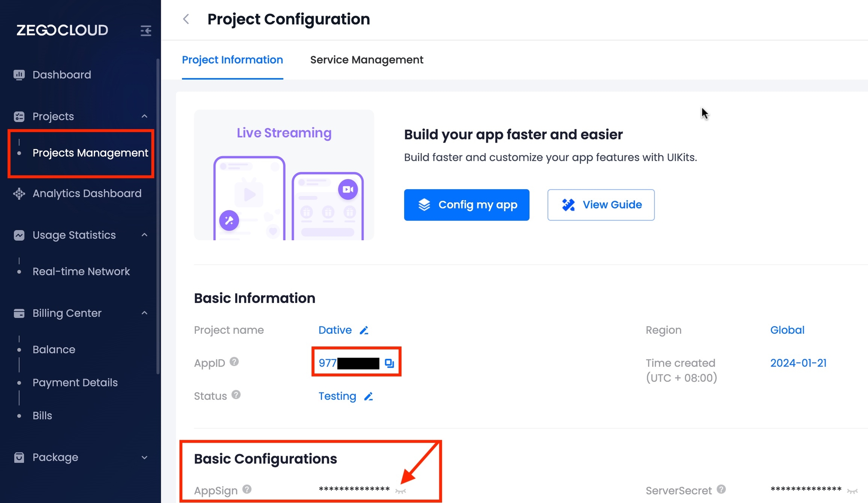Screen dimensions: 868x503
Task: Expand the Package section chevron
Action: coord(144,457)
